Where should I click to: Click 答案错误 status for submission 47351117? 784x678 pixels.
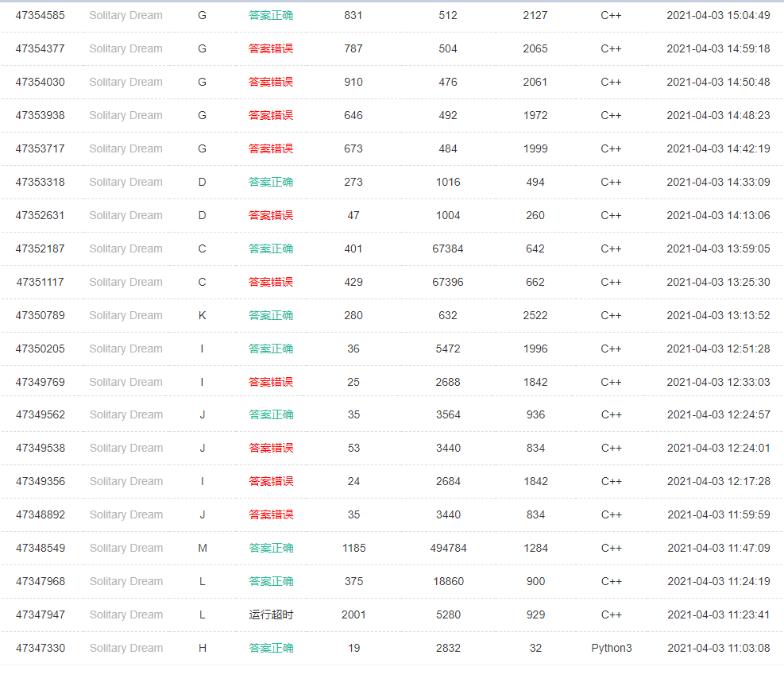[x=271, y=282]
